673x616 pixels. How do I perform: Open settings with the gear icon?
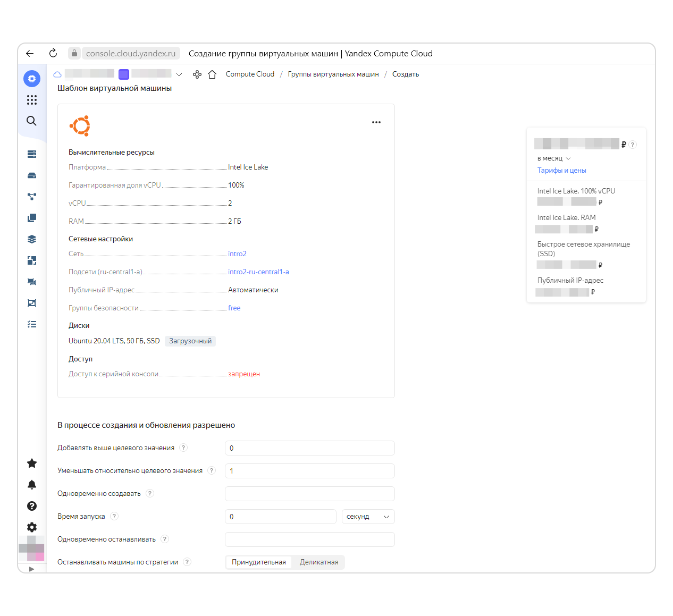pyautogui.click(x=32, y=527)
